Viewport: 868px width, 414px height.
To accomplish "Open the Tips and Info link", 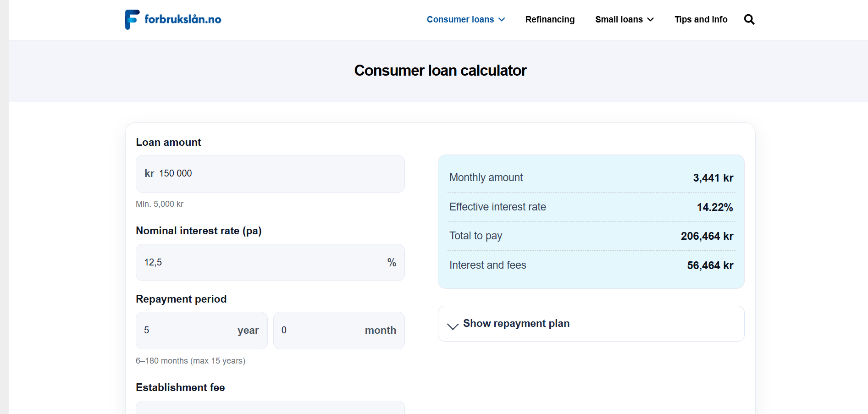I will pos(701,19).
